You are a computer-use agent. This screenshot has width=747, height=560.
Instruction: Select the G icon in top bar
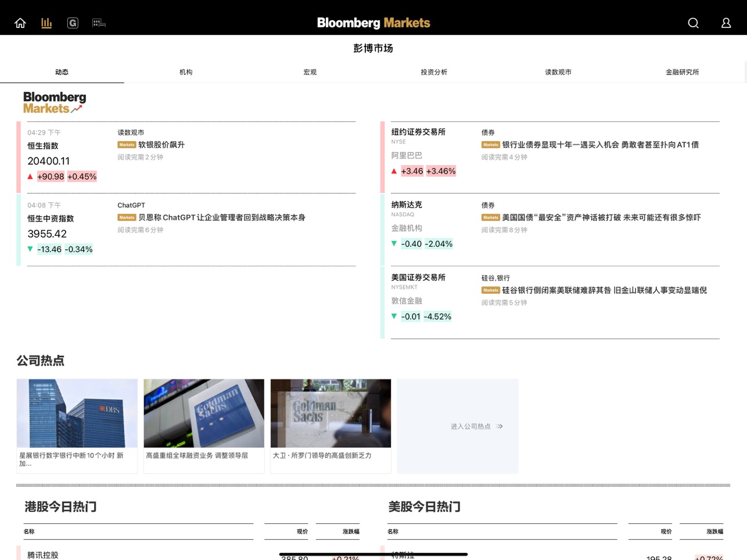73,23
